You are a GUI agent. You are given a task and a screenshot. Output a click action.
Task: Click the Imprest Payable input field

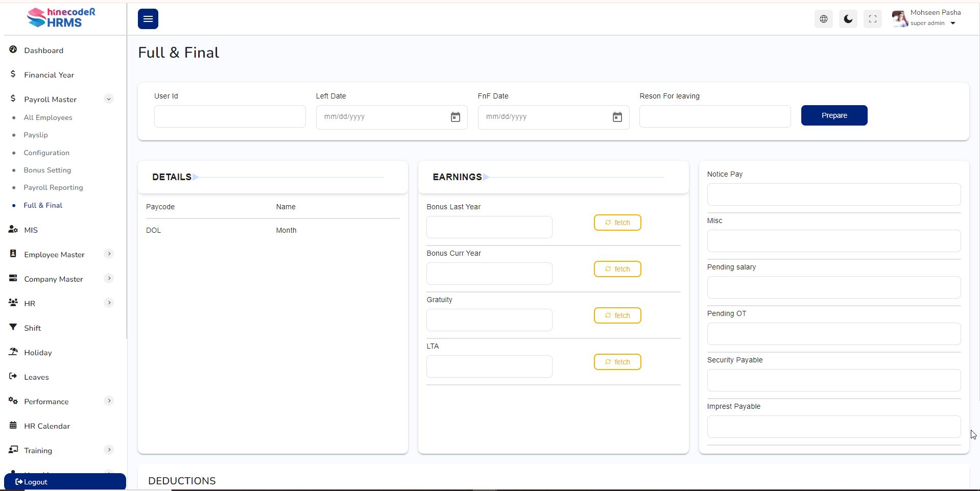pyautogui.click(x=834, y=427)
